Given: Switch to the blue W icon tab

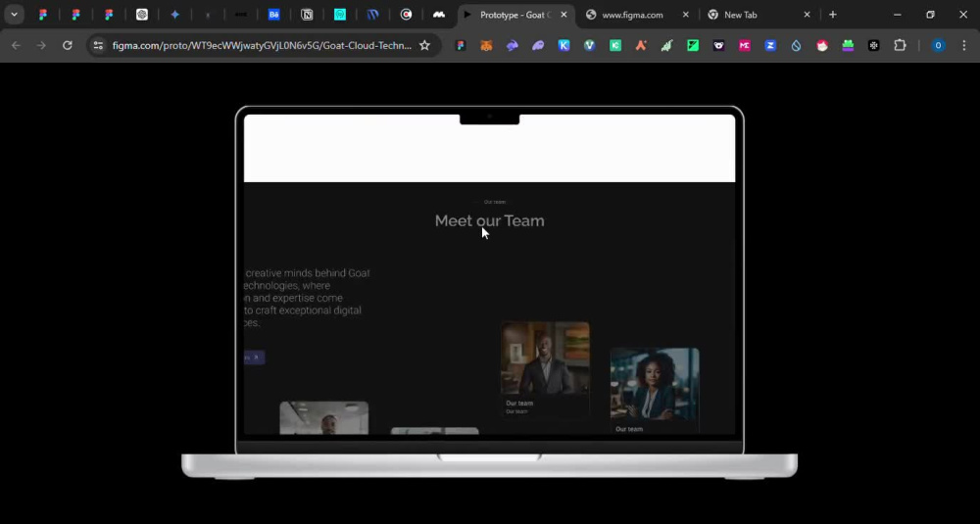Looking at the screenshot, I should pyautogui.click(x=373, y=15).
